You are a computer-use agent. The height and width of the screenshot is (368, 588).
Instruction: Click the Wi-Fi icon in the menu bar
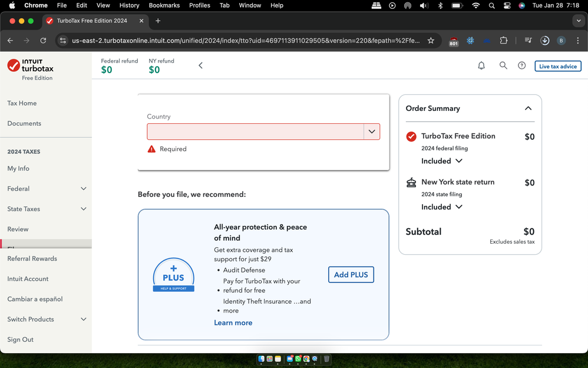(476, 5)
